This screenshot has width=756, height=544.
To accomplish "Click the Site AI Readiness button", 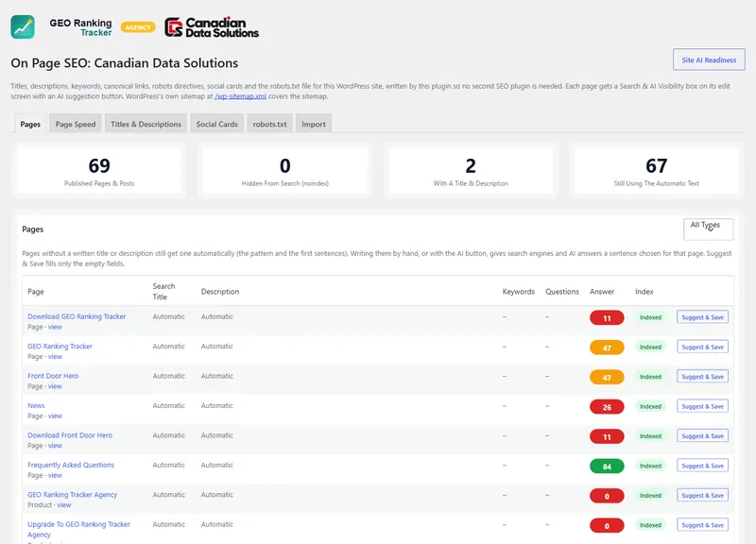I will 709,59.
